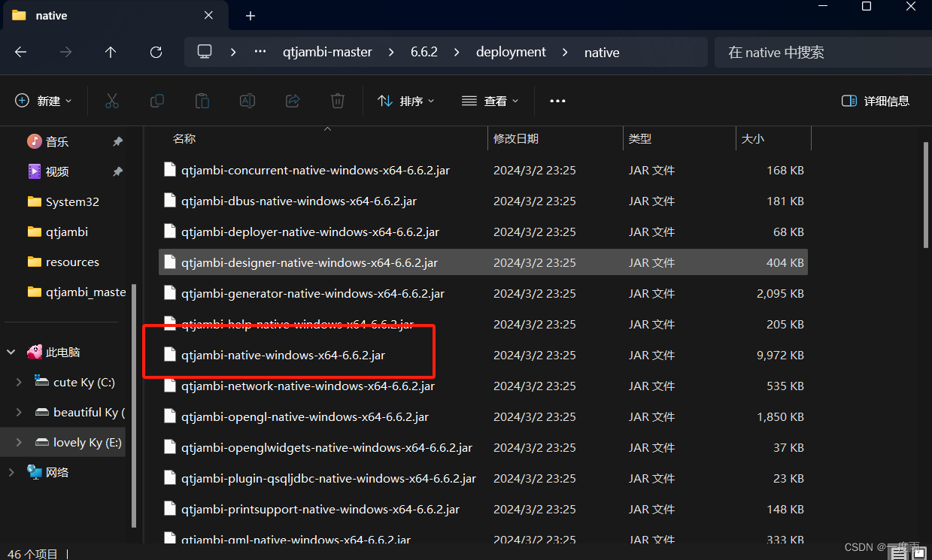Click the Share icon on the toolbar
This screenshot has height=560, width=932.
click(292, 100)
